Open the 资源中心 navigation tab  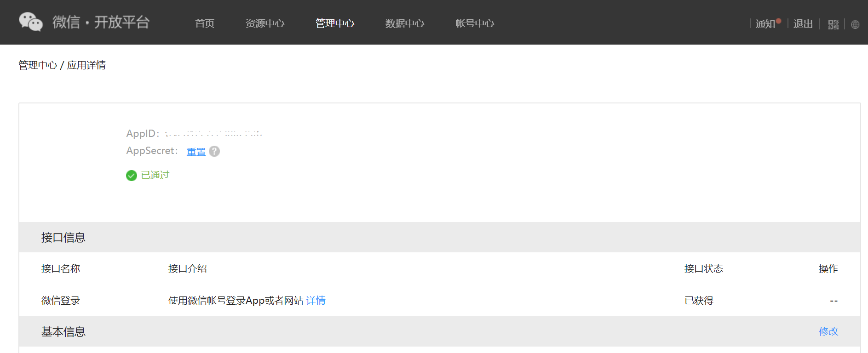tap(265, 23)
